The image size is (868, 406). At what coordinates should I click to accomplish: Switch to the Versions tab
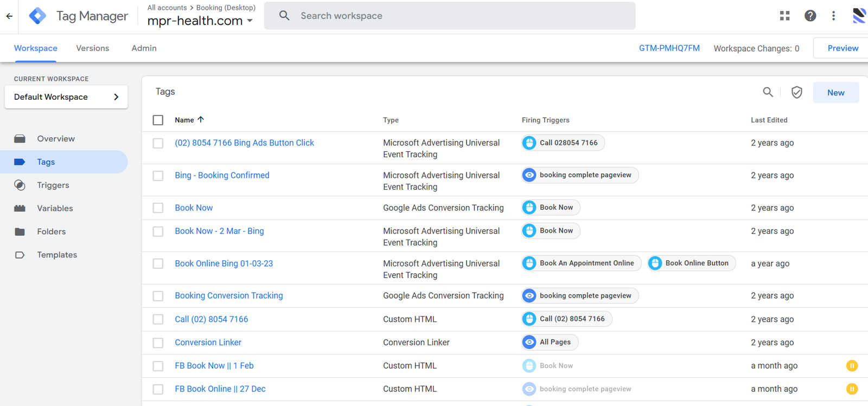92,48
